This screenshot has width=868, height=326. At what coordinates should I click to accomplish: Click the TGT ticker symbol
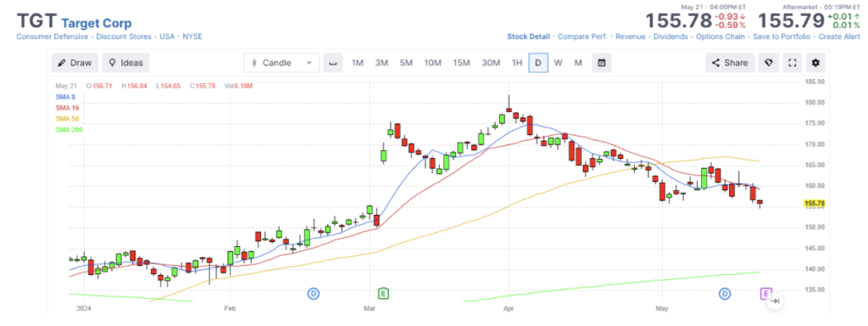click(x=36, y=21)
